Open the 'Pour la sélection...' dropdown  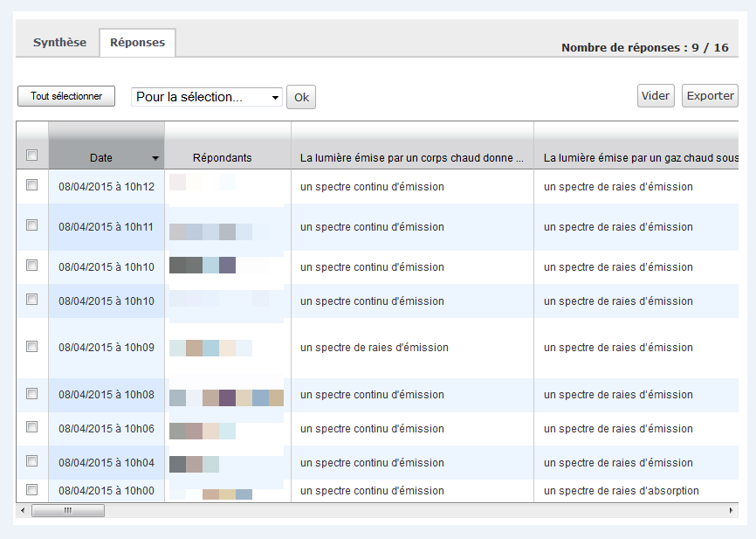[x=207, y=97]
